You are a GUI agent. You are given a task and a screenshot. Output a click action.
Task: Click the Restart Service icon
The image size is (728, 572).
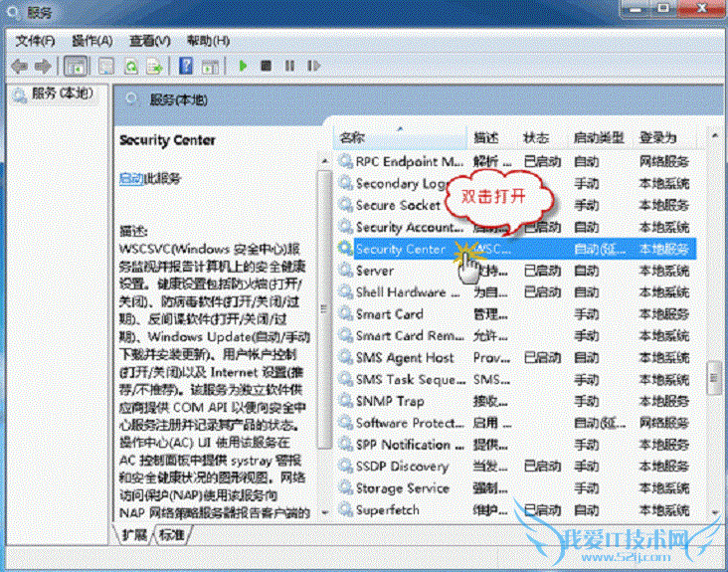(314, 66)
